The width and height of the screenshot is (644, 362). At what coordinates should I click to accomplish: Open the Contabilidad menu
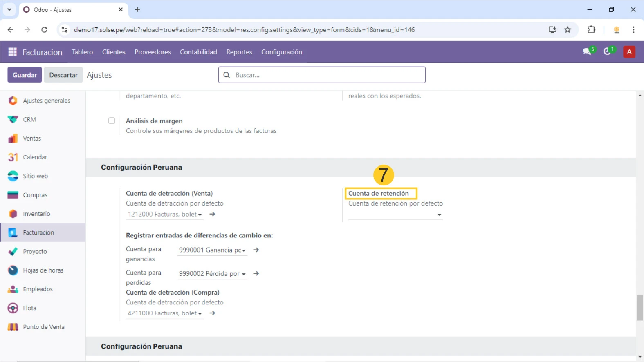tap(198, 52)
